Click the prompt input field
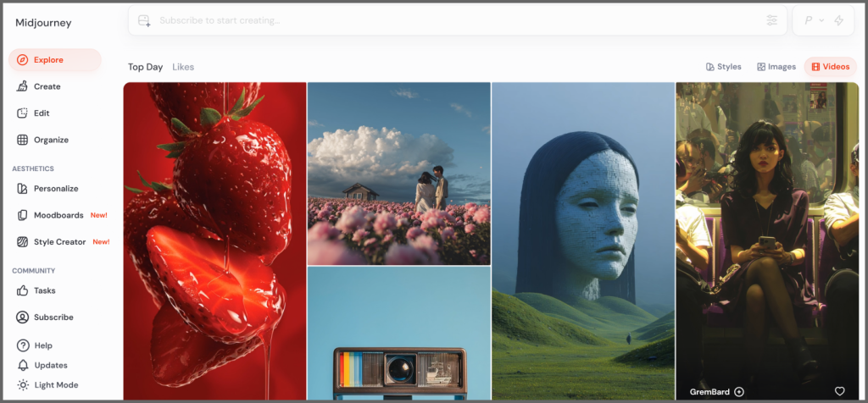The image size is (868, 403). (457, 20)
